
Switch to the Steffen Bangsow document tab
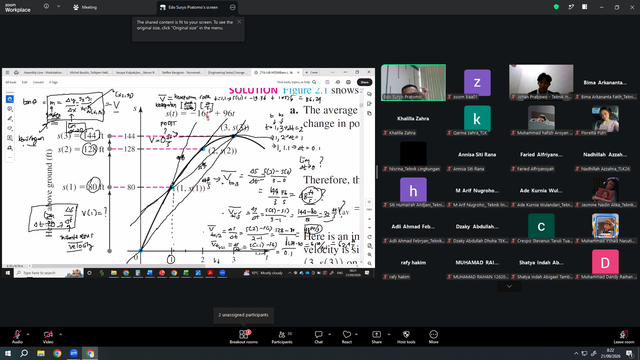182,72
